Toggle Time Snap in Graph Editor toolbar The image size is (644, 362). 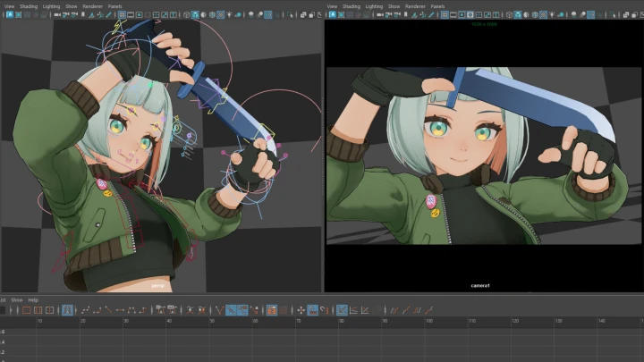point(312,310)
